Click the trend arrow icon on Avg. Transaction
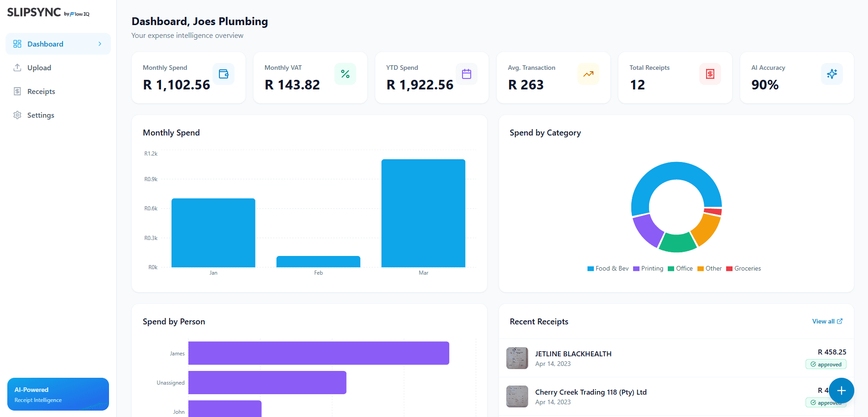 click(588, 73)
